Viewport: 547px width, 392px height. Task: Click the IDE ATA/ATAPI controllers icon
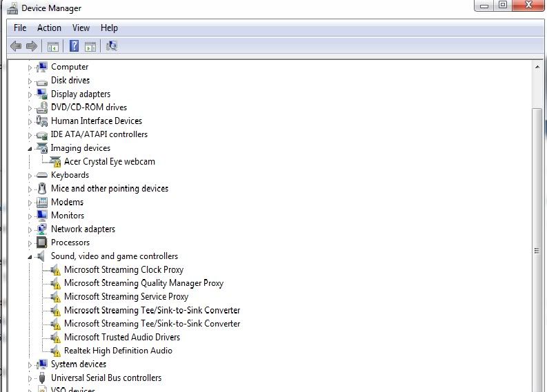42,136
